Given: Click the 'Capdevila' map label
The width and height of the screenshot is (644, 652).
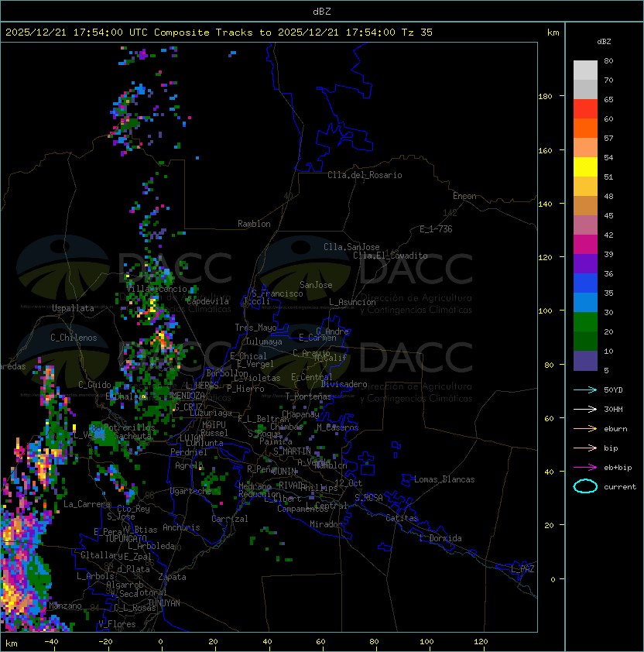Looking at the screenshot, I should 207,301.
